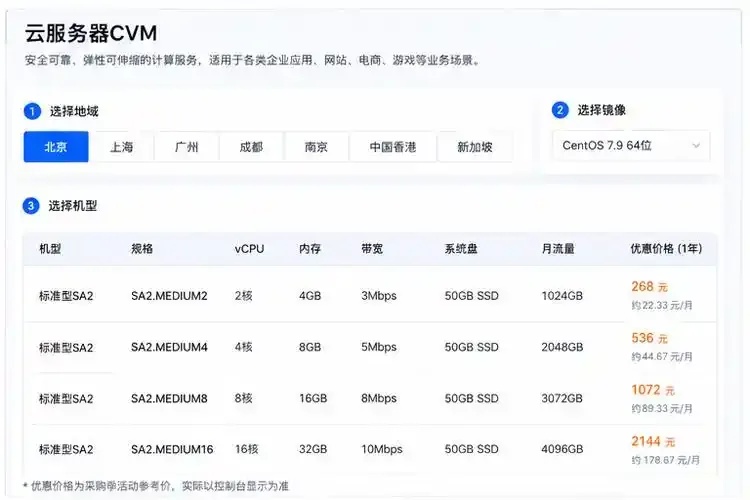The image size is (750, 500).
Task: Click the 2核 vCPU value
Action: tap(243, 296)
